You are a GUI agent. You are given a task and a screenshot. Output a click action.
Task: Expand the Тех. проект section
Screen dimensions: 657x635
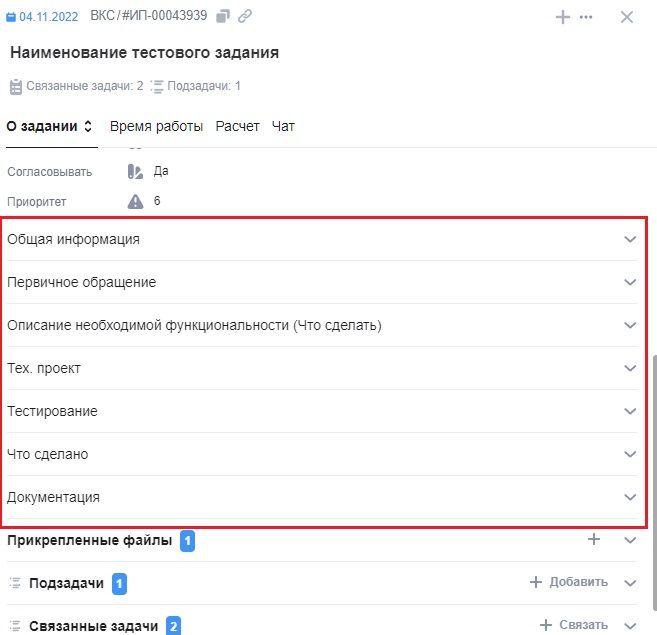(322, 368)
